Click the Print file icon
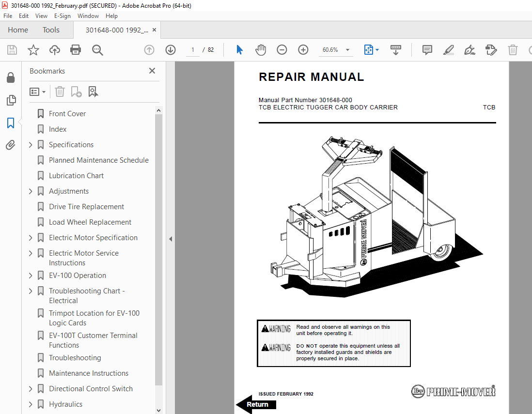 [76, 50]
